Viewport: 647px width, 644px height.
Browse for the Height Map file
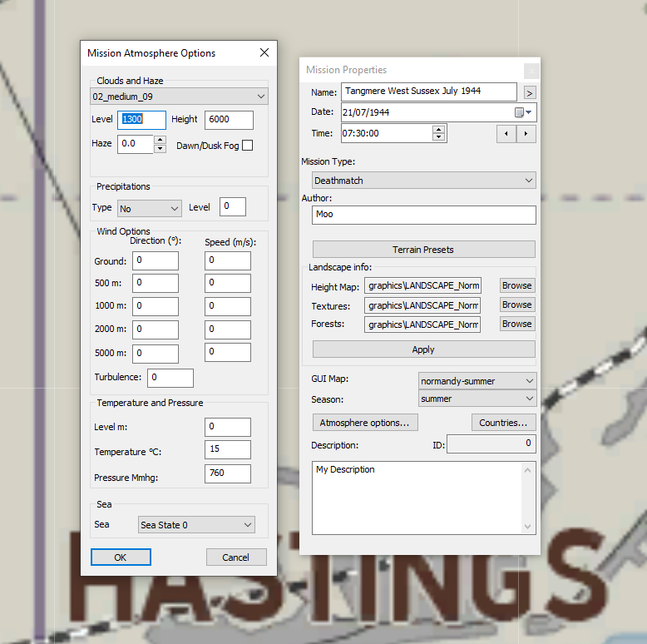click(516, 285)
